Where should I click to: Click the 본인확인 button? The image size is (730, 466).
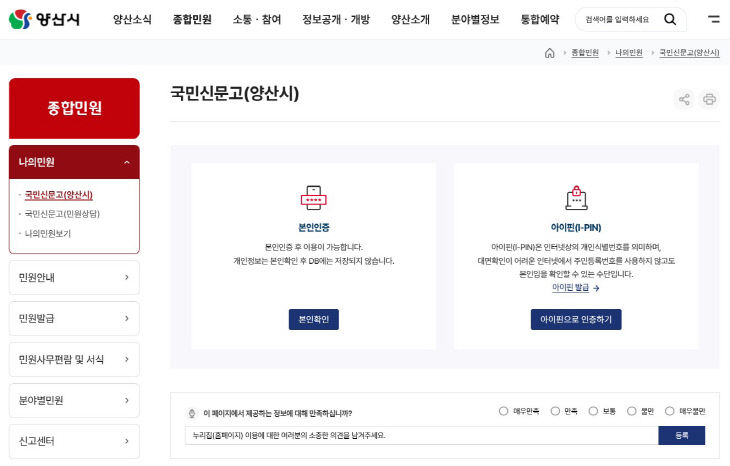tap(313, 319)
